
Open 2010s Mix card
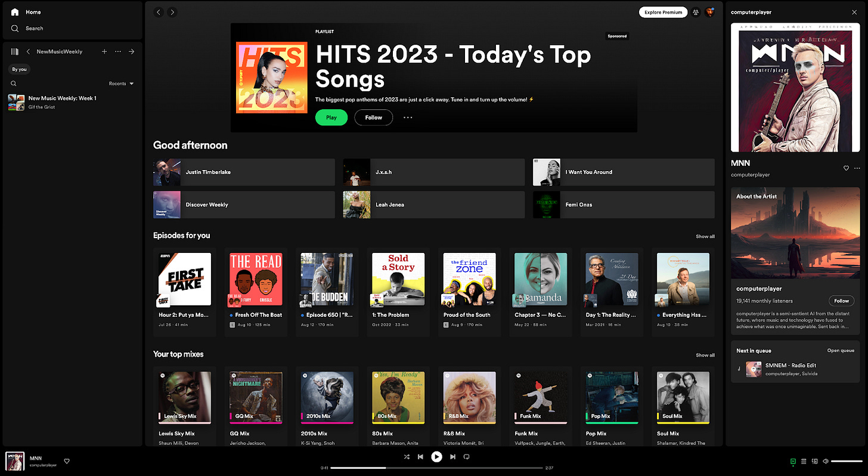pyautogui.click(x=327, y=406)
